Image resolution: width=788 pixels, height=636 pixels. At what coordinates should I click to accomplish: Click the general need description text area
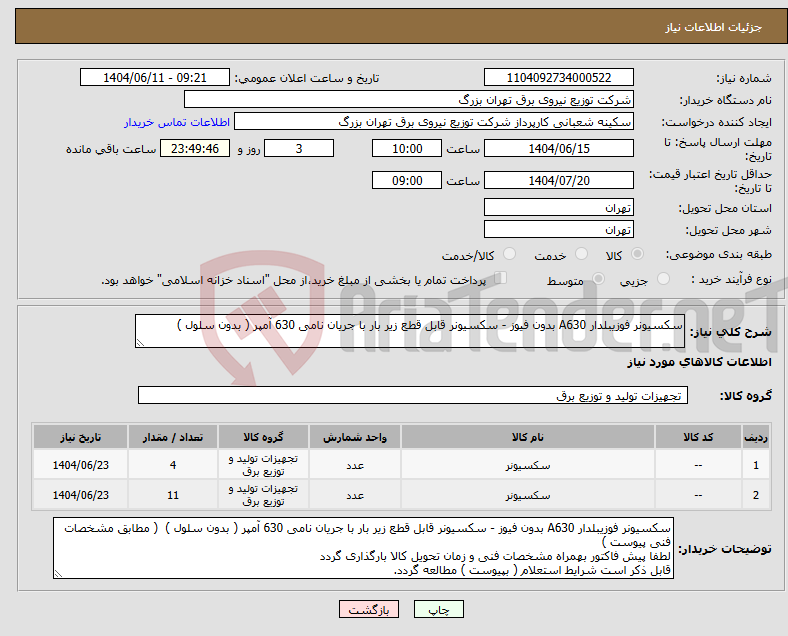(410, 331)
